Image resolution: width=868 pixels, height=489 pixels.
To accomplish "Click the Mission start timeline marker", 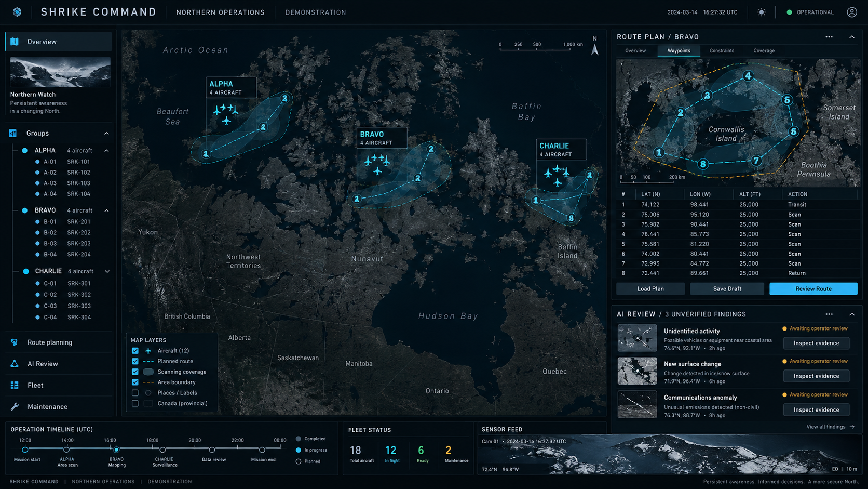I will click(x=25, y=450).
